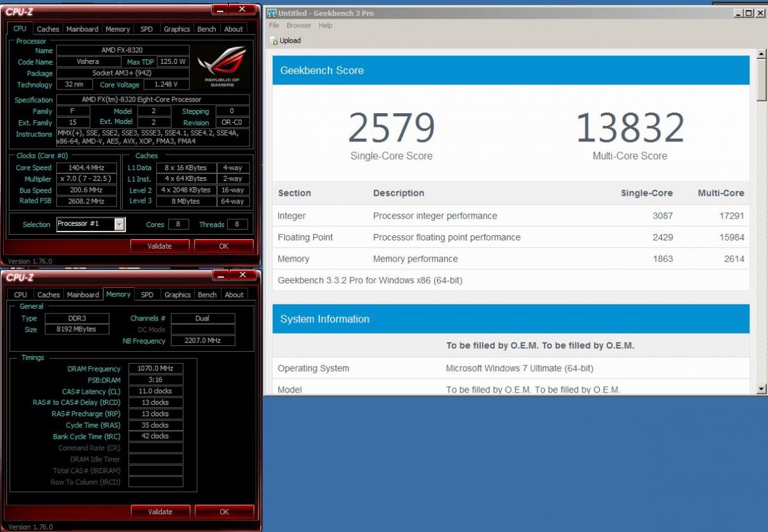Click Bus Speed 200.6 MHz value
This screenshot has width=768, height=532.
(86, 190)
